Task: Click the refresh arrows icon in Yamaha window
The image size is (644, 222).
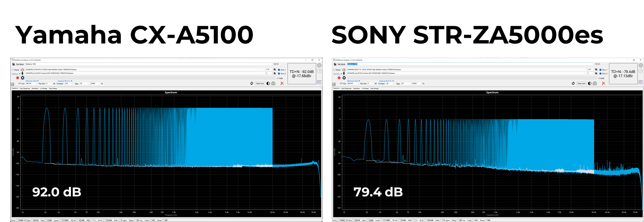Action: coord(252,83)
